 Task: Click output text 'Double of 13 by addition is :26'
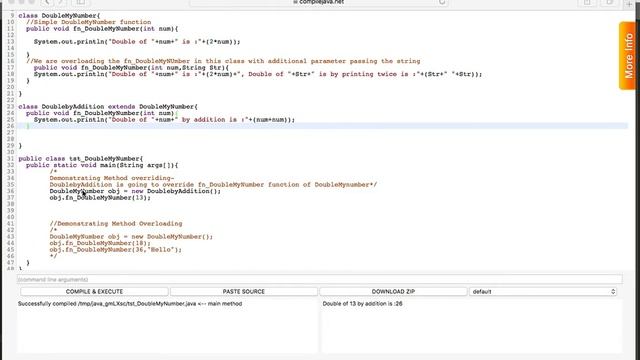[362, 304]
